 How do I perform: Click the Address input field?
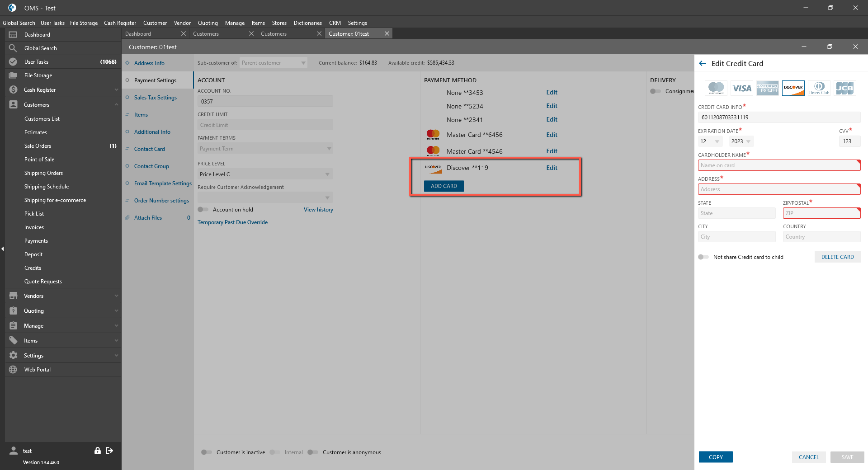point(779,189)
